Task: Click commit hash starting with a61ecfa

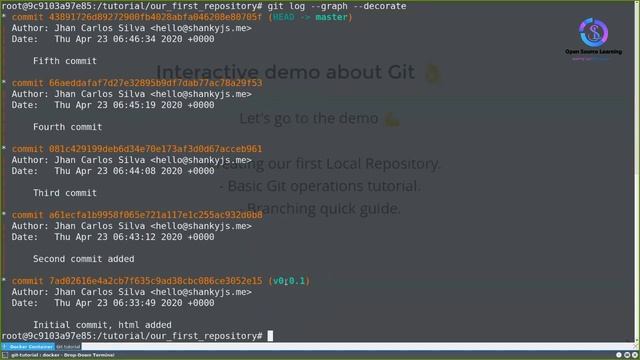Action: click(x=156, y=215)
